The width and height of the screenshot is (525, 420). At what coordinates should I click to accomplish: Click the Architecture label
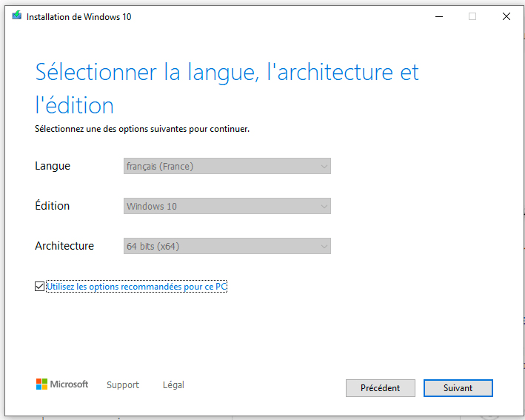tap(64, 246)
